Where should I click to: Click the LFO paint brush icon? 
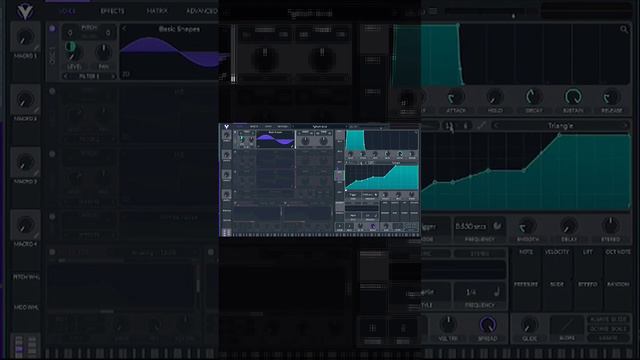(482, 126)
